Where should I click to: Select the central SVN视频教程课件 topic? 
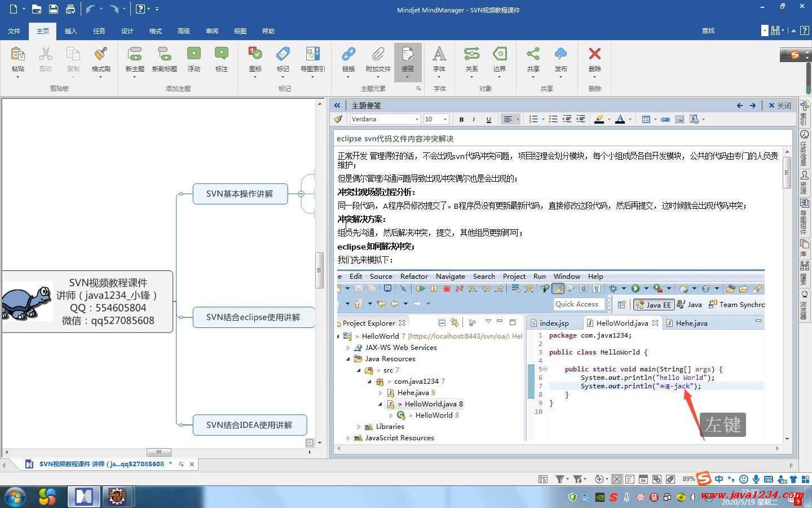tap(87, 301)
